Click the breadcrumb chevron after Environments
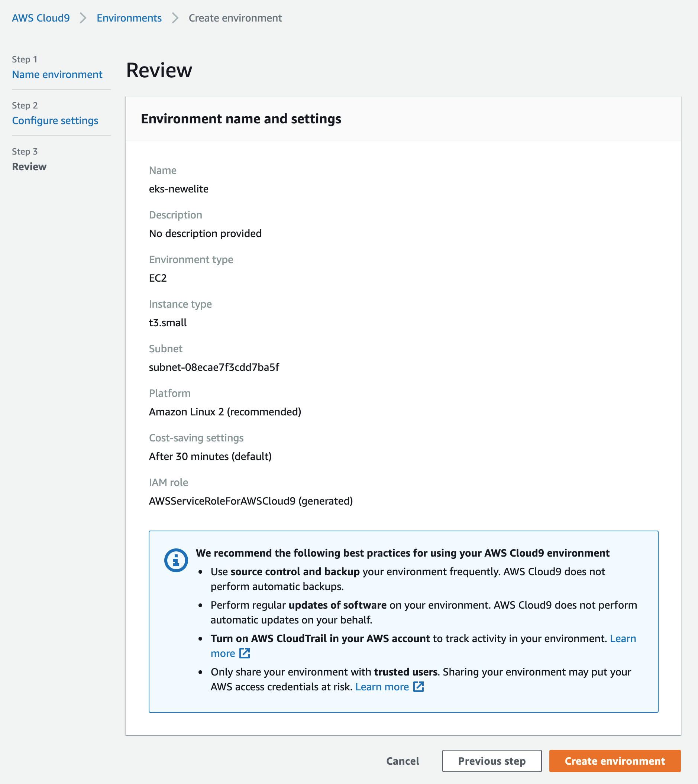The image size is (698, 784). 175,18
